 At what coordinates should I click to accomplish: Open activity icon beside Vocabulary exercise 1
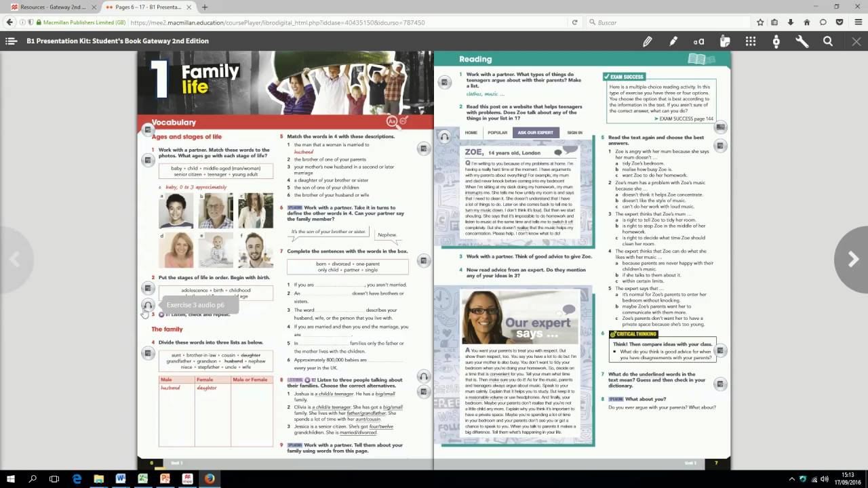[148, 160]
